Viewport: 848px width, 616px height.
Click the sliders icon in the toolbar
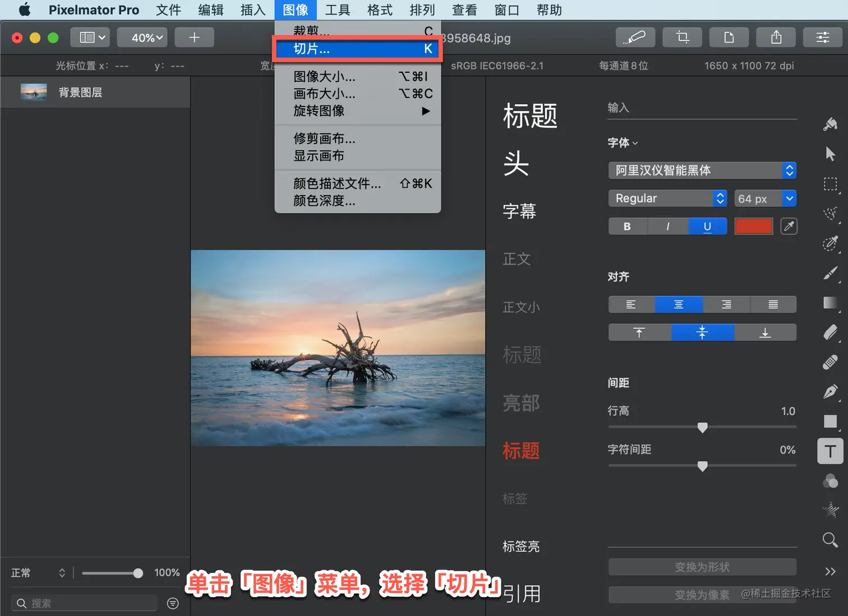tap(823, 38)
